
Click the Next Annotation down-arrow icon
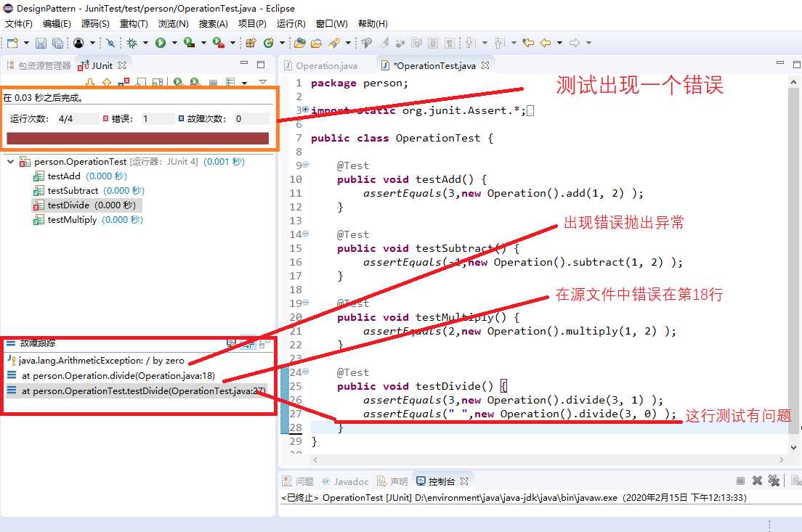[471, 43]
